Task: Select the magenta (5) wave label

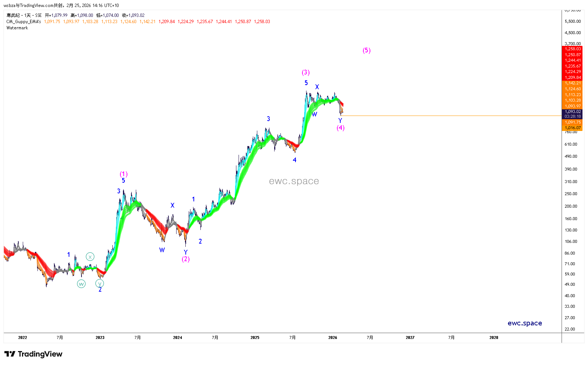Action: click(366, 50)
